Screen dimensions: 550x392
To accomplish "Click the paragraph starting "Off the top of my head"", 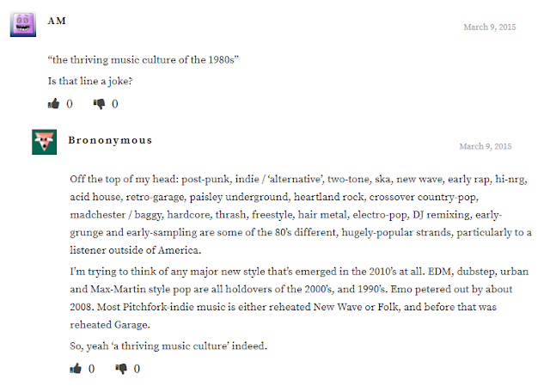I will tap(301, 214).
